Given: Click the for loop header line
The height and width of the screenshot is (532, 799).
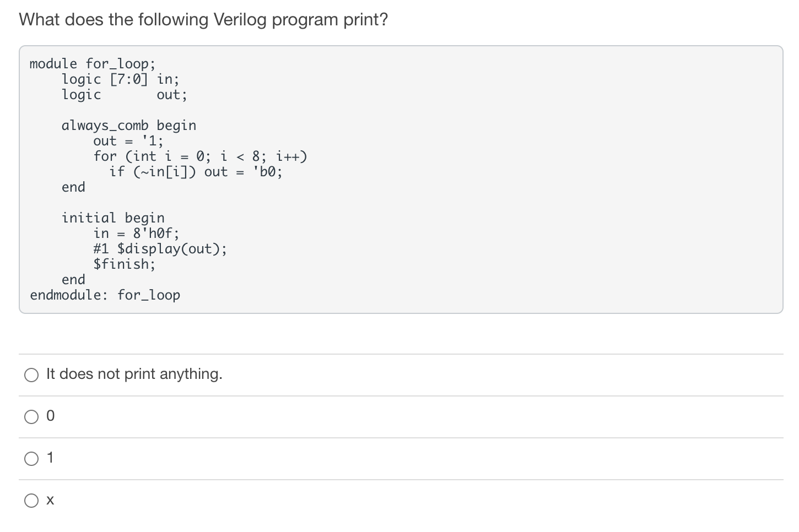Looking at the screenshot, I should [x=199, y=156].
